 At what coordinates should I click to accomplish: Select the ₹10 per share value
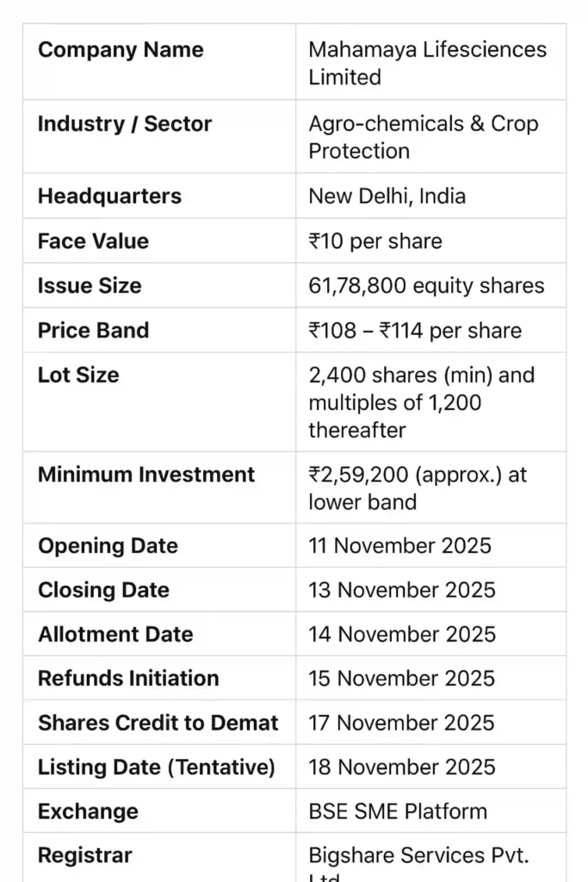[375, 241]
